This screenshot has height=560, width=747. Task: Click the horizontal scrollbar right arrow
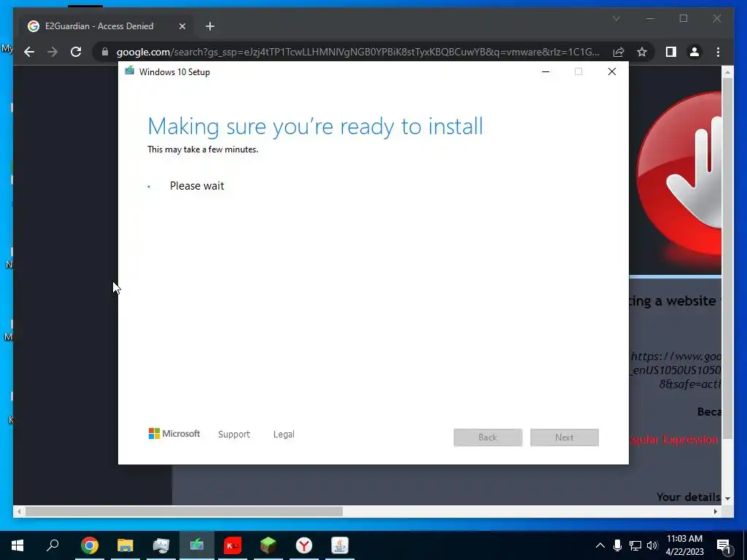pyautogui.click(x=716, y=512)
